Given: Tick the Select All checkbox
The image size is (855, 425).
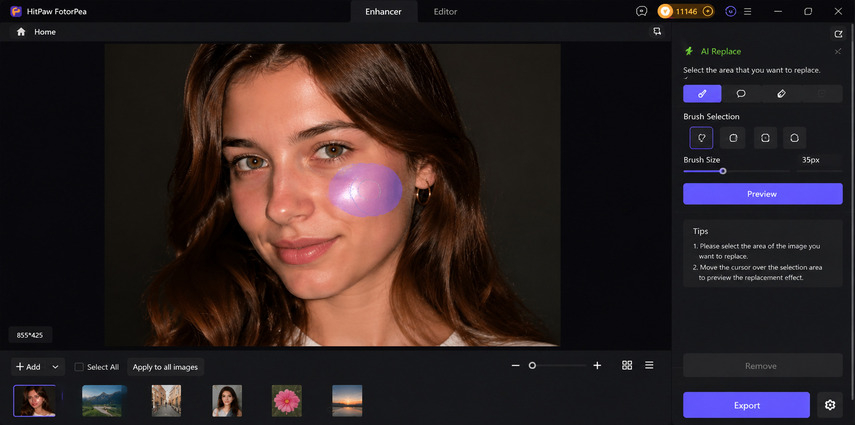Looking at the screenshot, I should (x=79, y=367).
